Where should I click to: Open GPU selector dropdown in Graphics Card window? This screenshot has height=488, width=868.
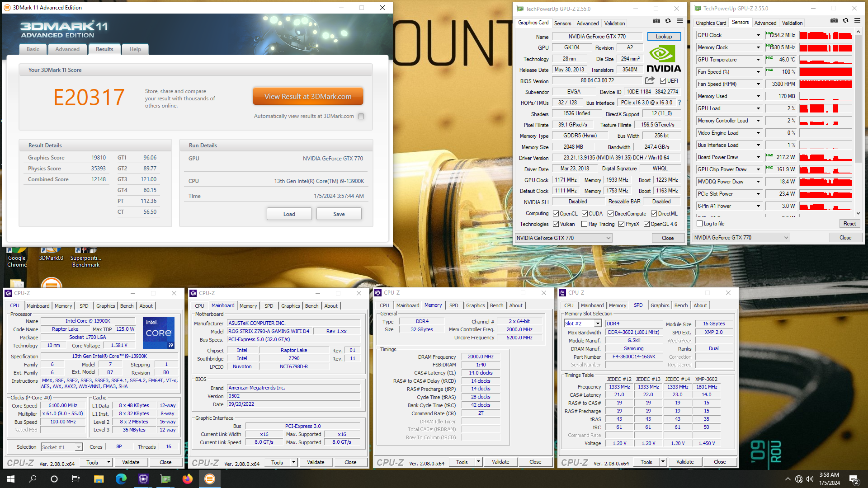pos(563,238)
